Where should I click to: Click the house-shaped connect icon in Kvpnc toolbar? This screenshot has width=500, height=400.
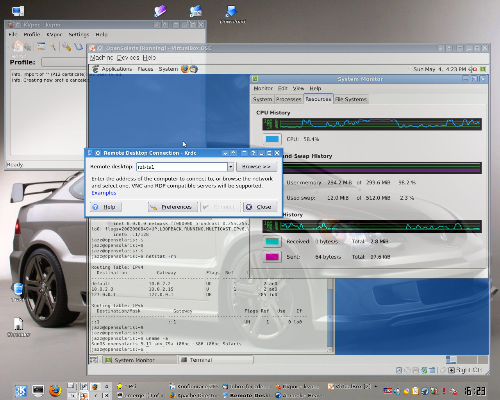click(17, 46)
